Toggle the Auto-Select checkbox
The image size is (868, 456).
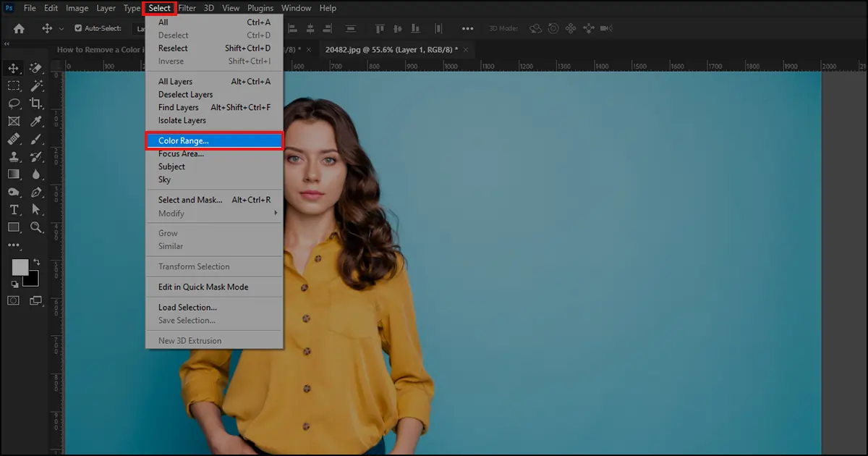pos(79,28)
